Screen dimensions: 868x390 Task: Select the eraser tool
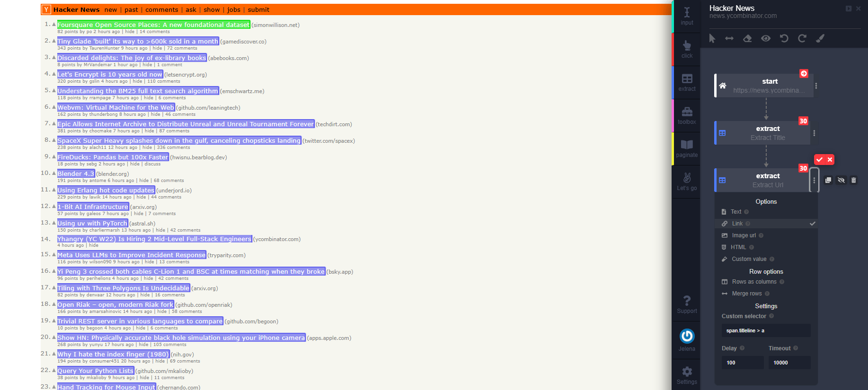click(x=747, y=38)
